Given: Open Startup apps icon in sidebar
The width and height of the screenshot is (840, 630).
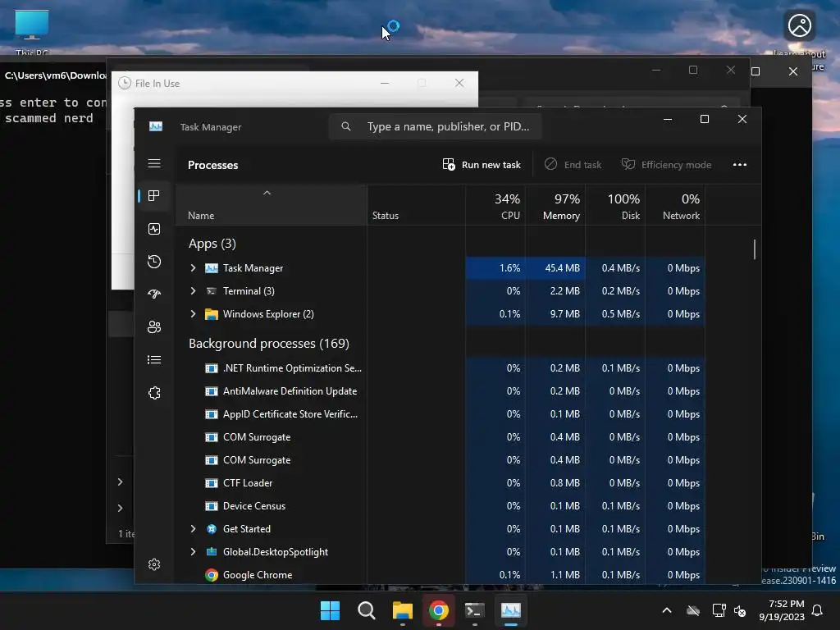Looking at the screenshot, I should tap(154, 294).
